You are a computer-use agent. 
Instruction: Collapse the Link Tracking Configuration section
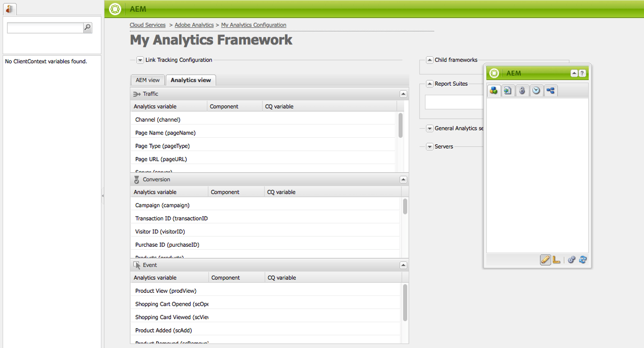(140, 60)
